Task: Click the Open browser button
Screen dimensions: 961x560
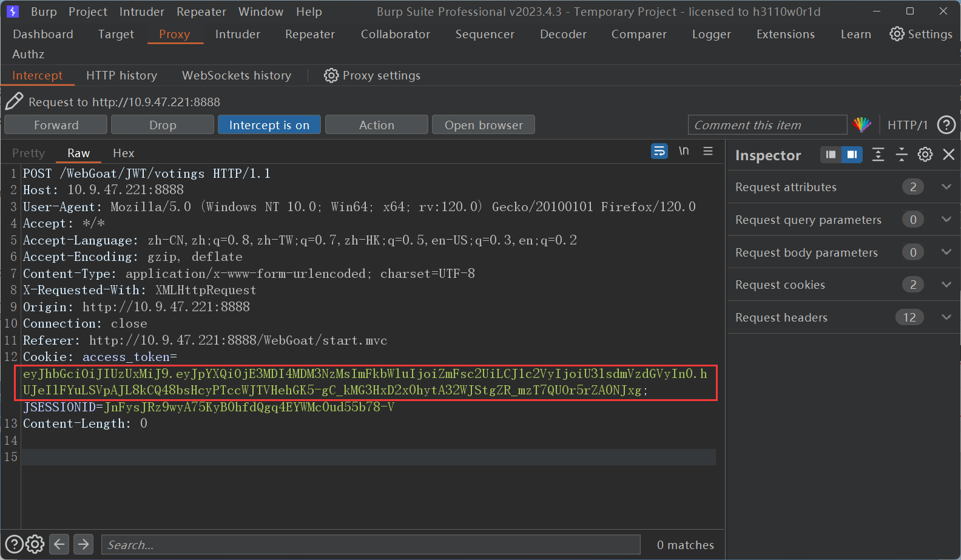Action: coord(484,125)
